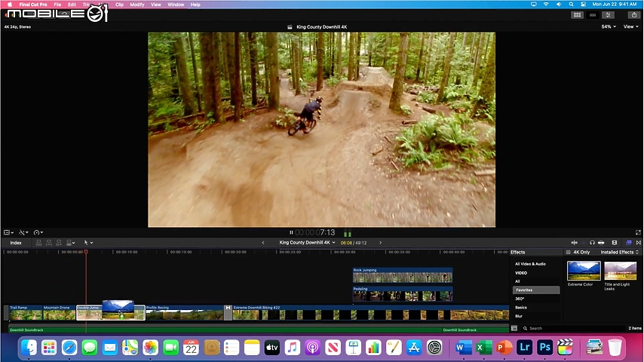Select the Blur effects category
The width and height of the screenshot is (644, 362).
pos(519,316)
